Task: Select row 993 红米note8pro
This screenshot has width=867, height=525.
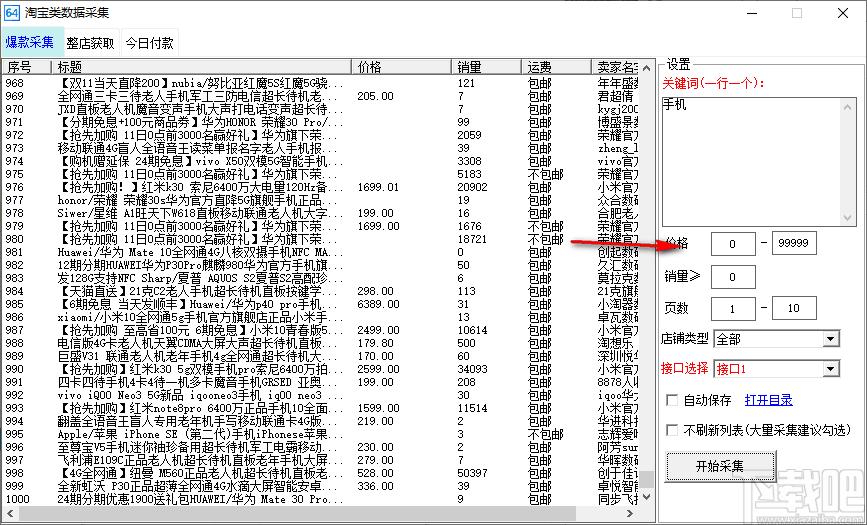Action: 321,408
